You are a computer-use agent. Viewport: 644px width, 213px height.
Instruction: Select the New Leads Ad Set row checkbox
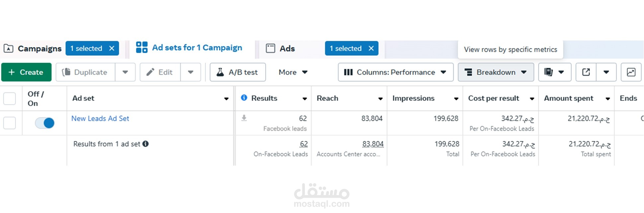pyautogui.click(x=10, y=123)
